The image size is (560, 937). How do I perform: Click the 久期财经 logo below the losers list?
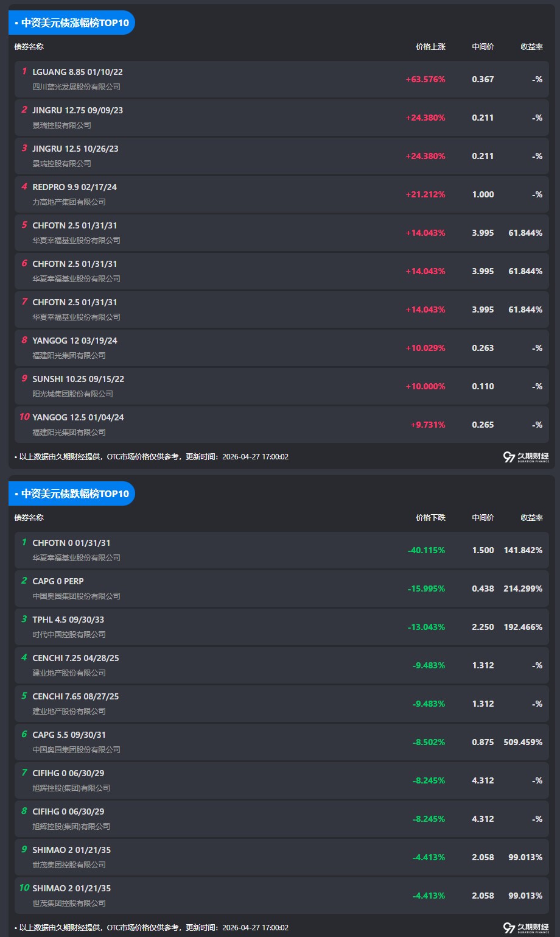[526, 928]
